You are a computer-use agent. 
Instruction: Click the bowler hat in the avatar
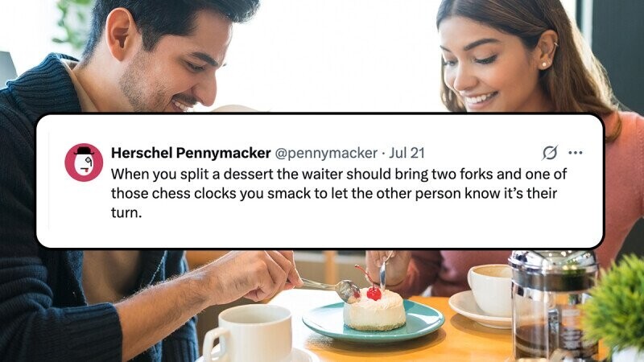(x=84, y=150)
